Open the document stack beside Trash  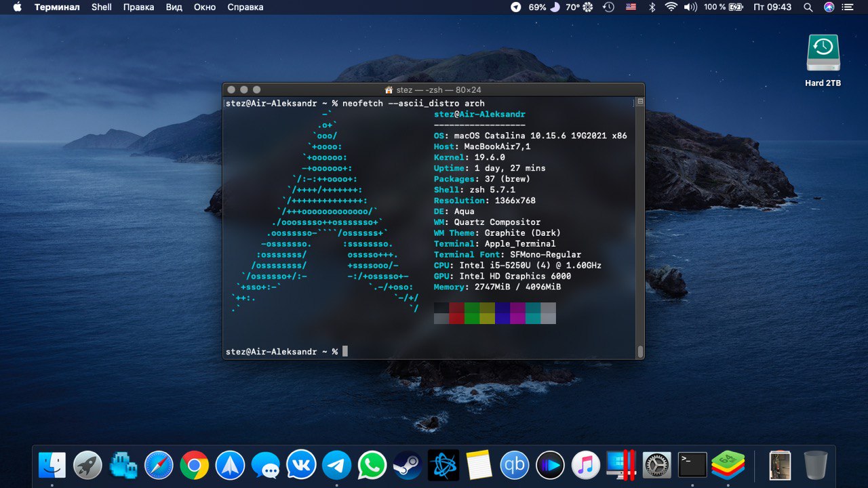(780, 465)
